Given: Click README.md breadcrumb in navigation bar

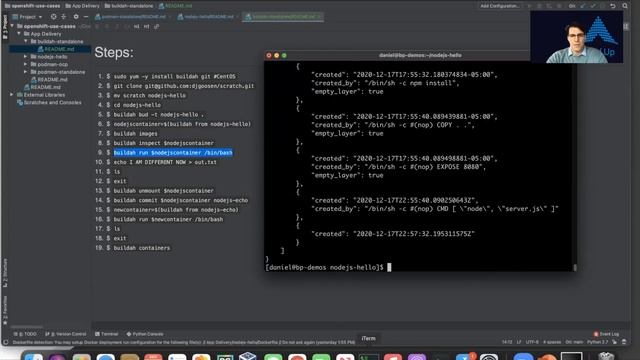Looking at the screenshot, I should (x=175, y=6).
